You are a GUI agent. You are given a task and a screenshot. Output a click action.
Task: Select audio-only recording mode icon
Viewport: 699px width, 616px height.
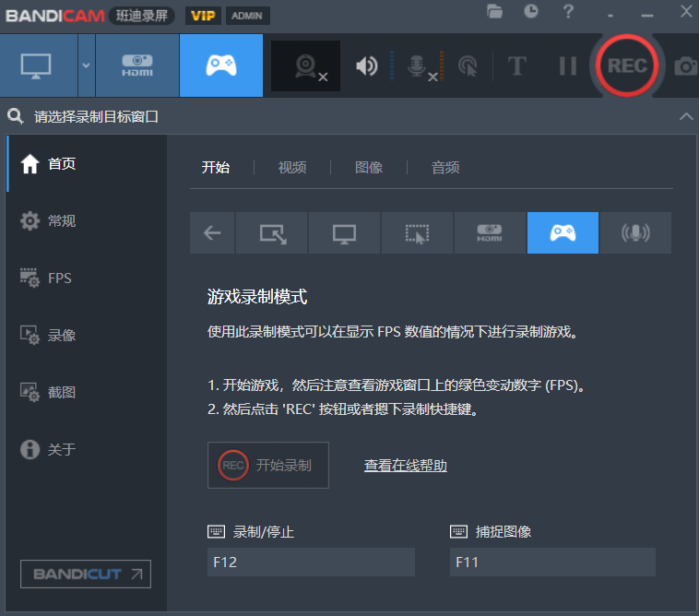[635, 232]
